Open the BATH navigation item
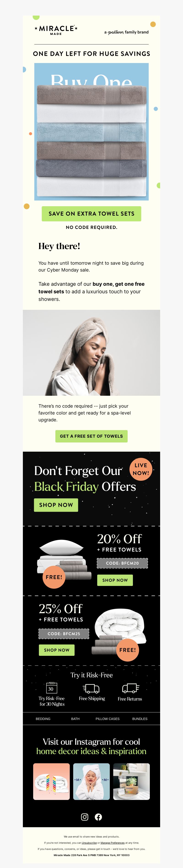This screenshot has height=868, width=183. point(75,719)
